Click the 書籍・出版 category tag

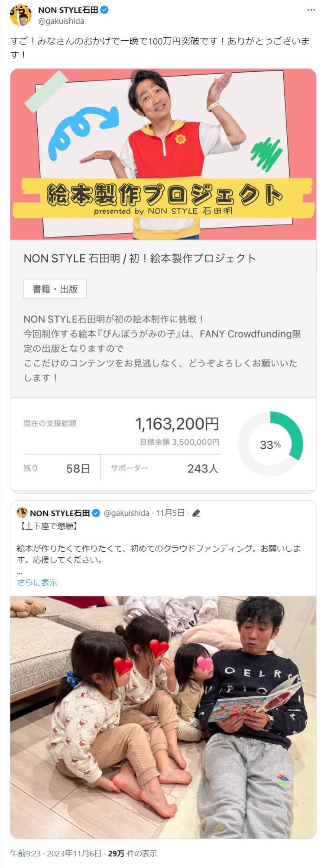point(55,289)
